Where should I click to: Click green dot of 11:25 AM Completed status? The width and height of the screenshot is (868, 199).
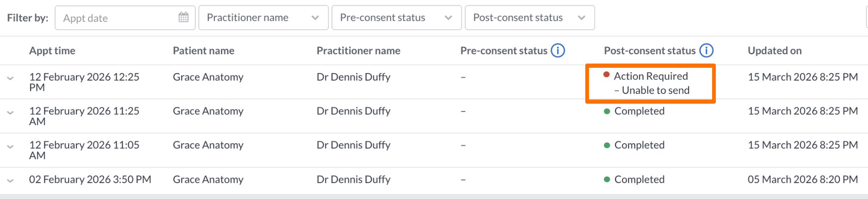pyautogui.click(x=607, y=111)
